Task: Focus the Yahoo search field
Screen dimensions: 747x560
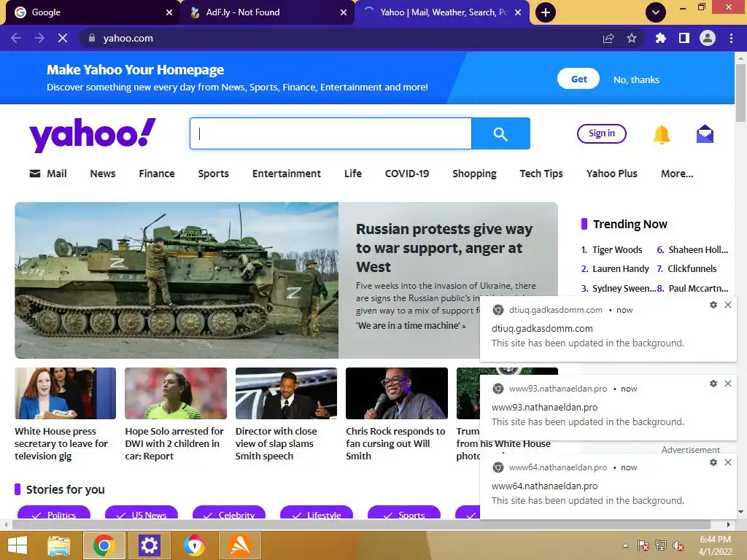Action: [330, 134]
